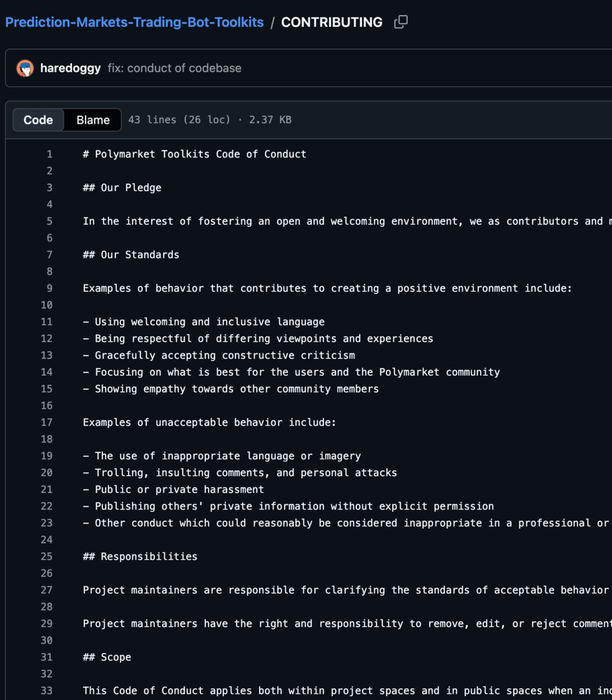Image resolution: width=612 pixels, height=700 pixels.
Task: Open commit 'fix: conduct of codebase'
Action: tap(174, 68)
